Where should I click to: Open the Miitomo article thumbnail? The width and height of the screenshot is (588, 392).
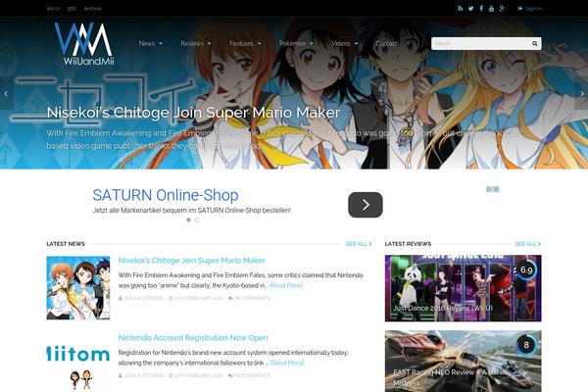(x=78, y=363)
